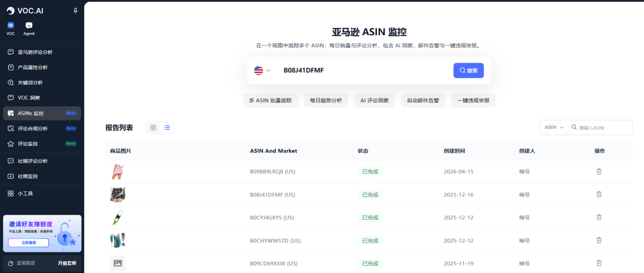
Task: Pin the sidebar with the pushpin icon
Action: tap(75, 11)
